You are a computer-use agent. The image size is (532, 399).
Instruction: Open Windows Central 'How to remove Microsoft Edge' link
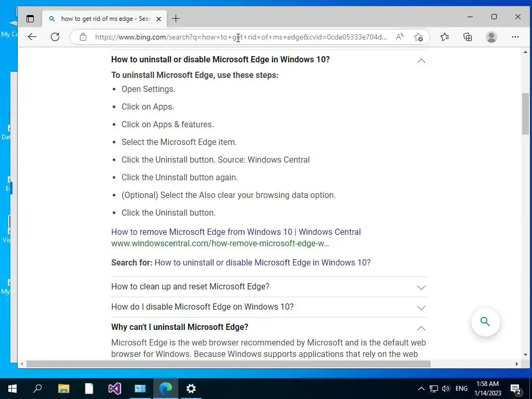(236, 232)
